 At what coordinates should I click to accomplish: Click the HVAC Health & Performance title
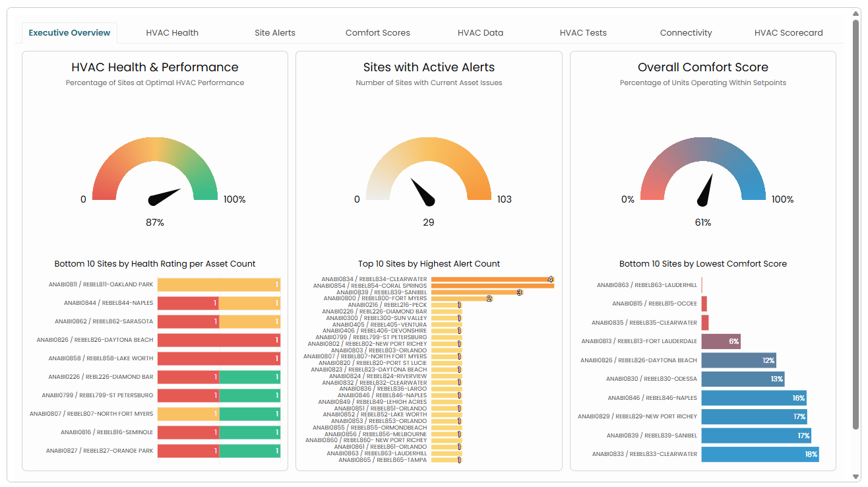click(155, 67)
